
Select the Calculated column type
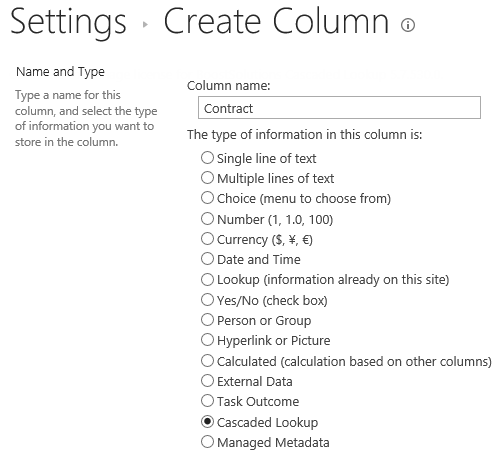(x=207, y=361)
